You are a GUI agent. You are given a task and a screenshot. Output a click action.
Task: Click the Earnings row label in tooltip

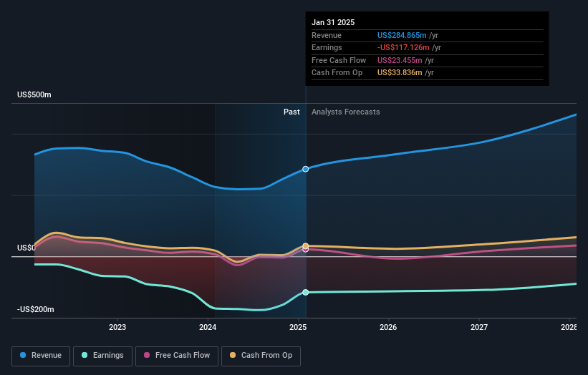coord(327,47)
